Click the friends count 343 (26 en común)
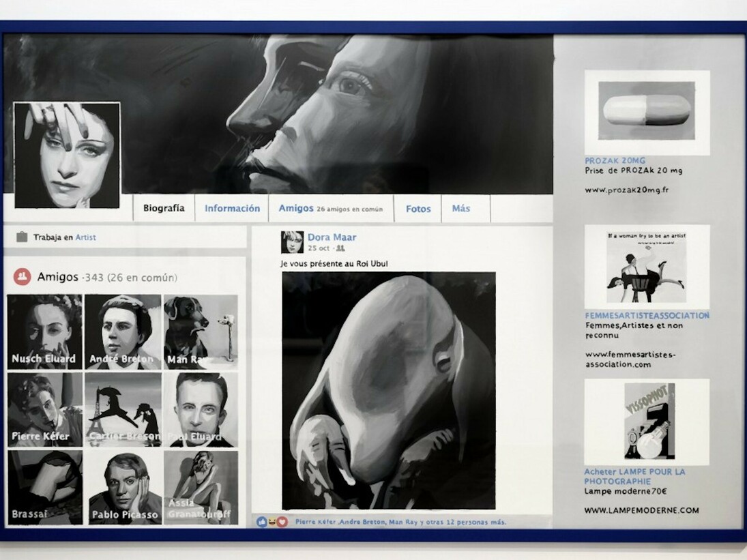Screen dimensions: 747x560 click(x=130, y=277)
